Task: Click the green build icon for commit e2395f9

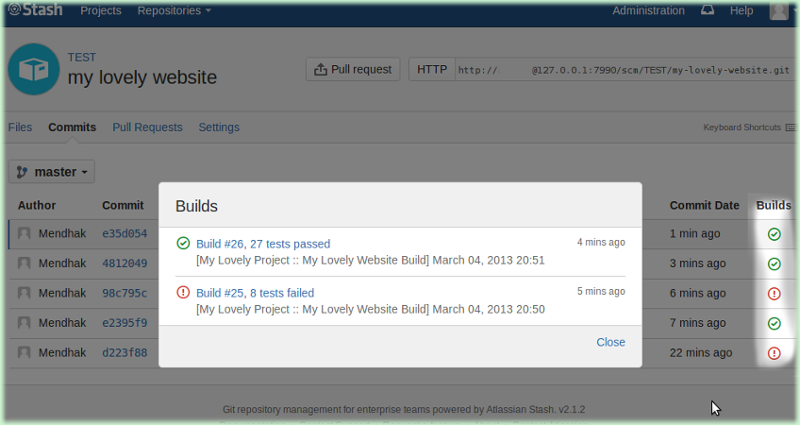Action: click(x=774, y=323)
